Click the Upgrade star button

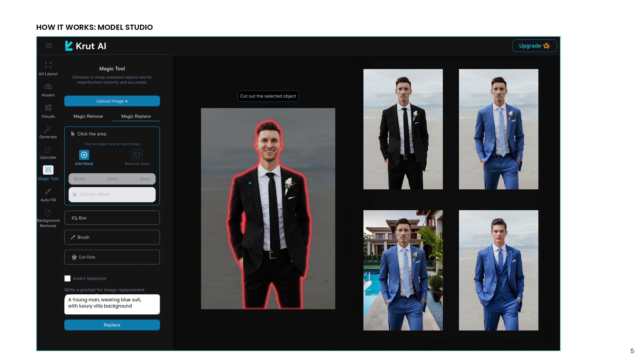[x=534, y=46]
